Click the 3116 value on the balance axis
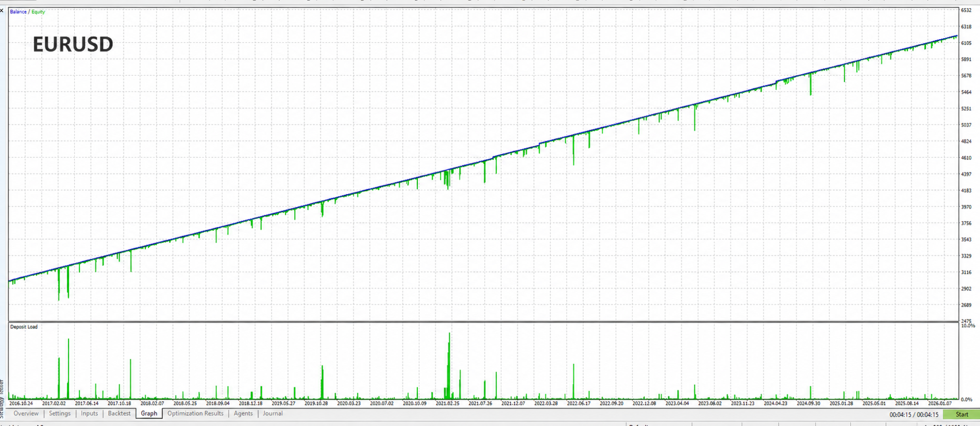The width and height of the screenshot is (980, 426). coord(966,272)
